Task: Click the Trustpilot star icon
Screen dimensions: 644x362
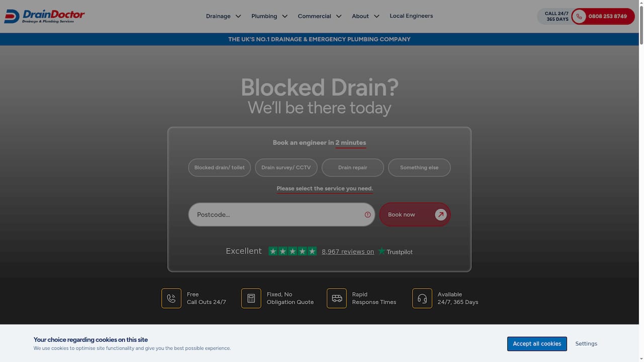Action: point(381,251)
